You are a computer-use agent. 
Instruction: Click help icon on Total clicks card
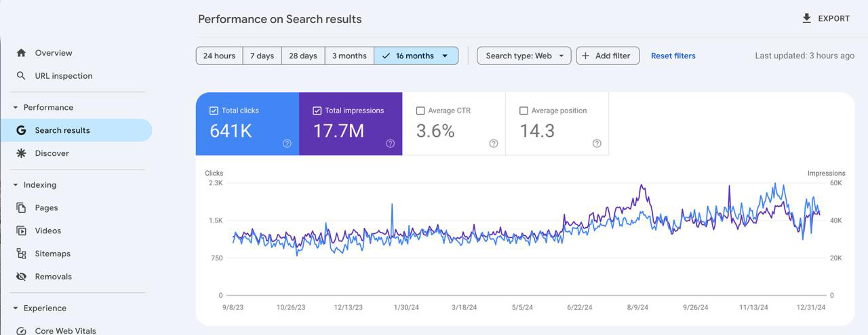click(287, 143)
